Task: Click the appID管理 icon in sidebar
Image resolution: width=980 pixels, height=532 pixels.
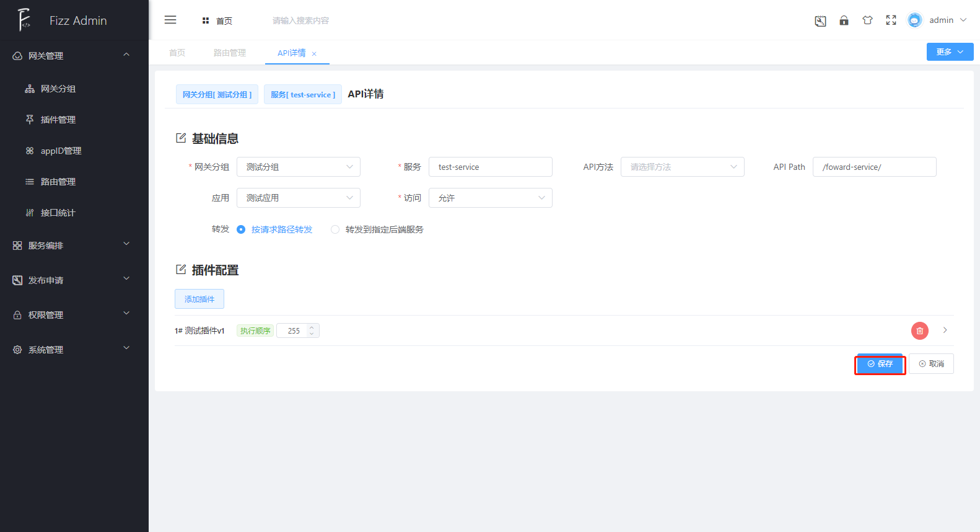Action: click(30, 151)
